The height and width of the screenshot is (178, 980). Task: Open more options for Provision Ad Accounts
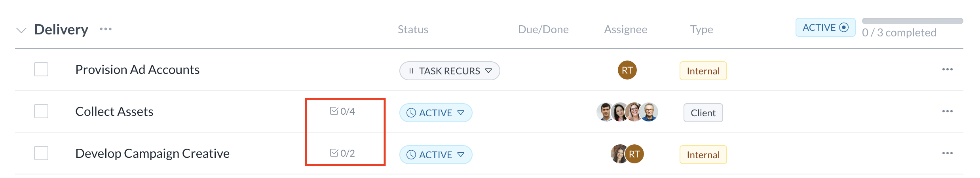tap(947, 69)
